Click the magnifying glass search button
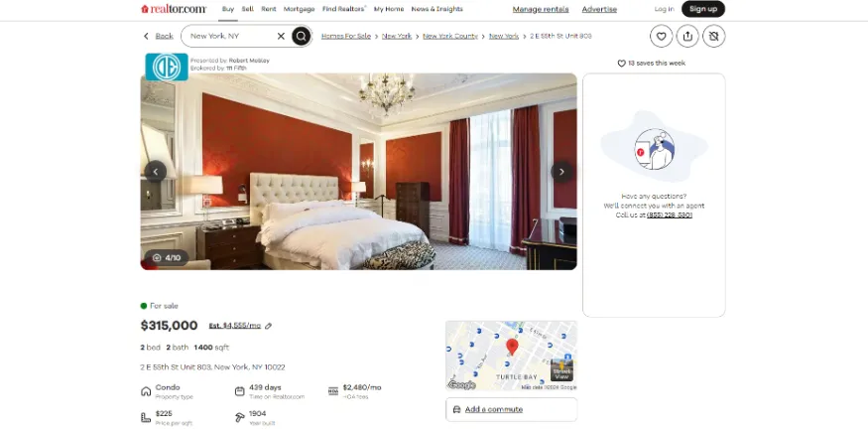This screenshot has height=430, width=868. 301,36
